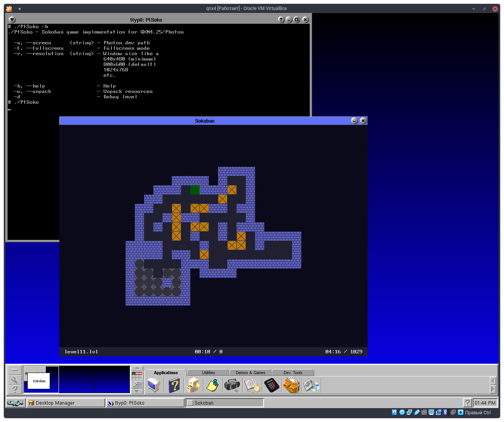
Task: Click the red-green workspace layout icon
Action: tap(137, 376)
